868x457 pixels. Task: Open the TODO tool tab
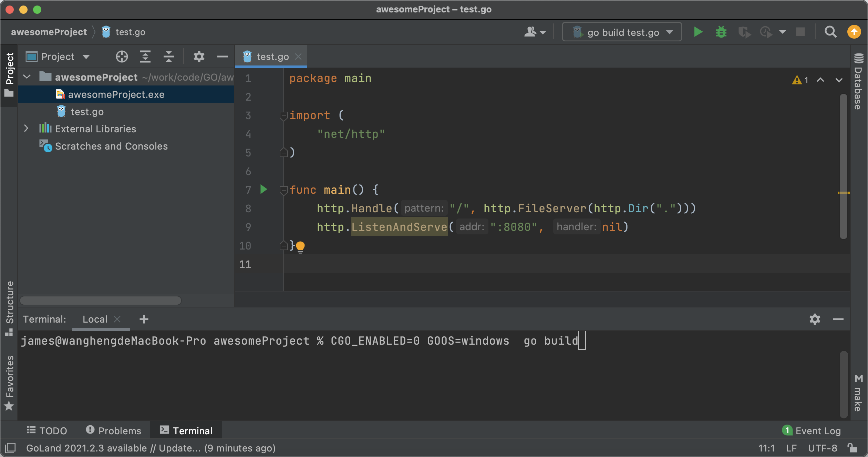47,430
